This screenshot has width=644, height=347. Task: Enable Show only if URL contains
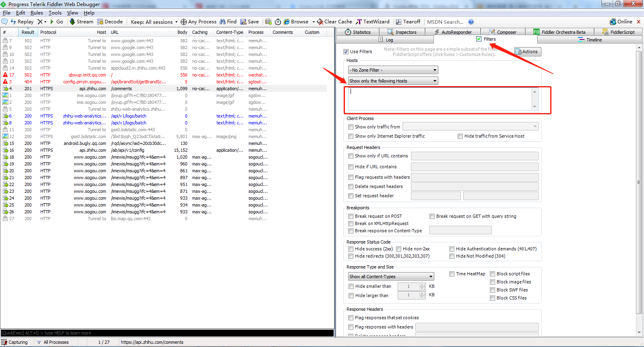(351, 156)
